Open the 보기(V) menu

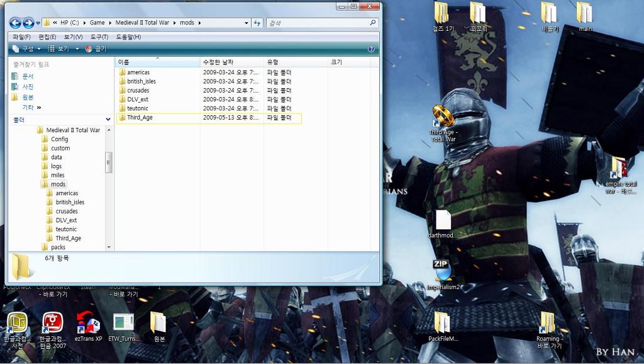coord(73,37)
